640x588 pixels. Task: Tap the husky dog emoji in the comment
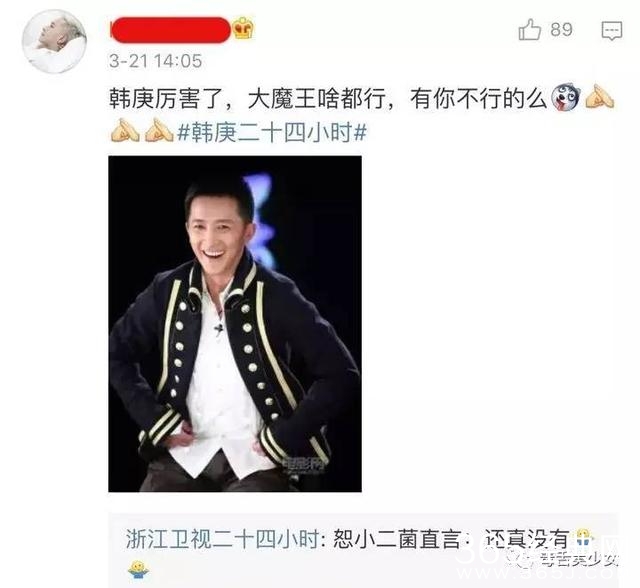click(x=565, y=98)
